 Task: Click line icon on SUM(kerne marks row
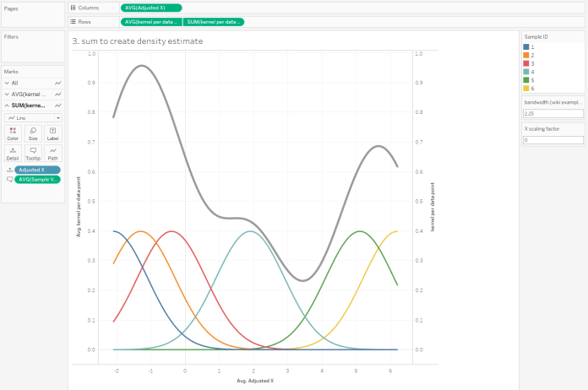(x=58, y=106)
